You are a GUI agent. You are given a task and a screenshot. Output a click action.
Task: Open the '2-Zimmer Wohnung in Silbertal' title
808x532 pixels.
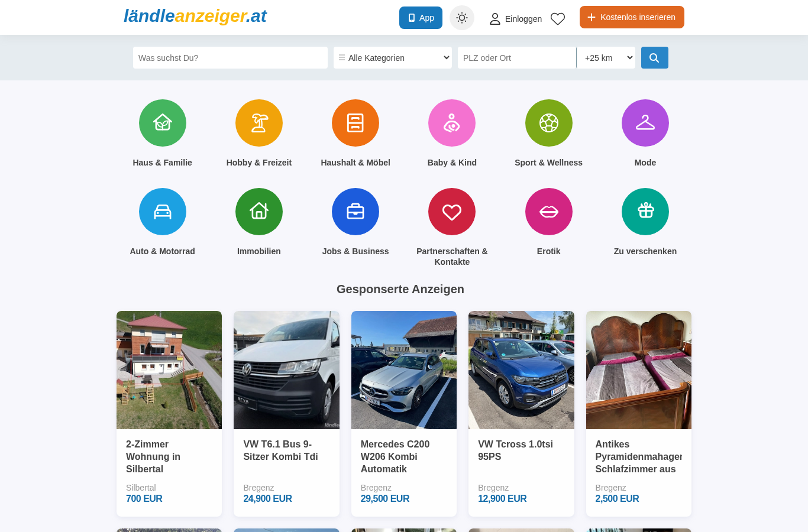[x=153, y=456]
